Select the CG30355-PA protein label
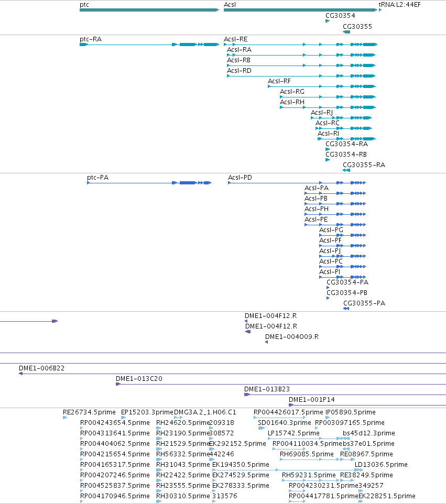Image resolution: width=446 pixels, height=504 pixels. 364,303
